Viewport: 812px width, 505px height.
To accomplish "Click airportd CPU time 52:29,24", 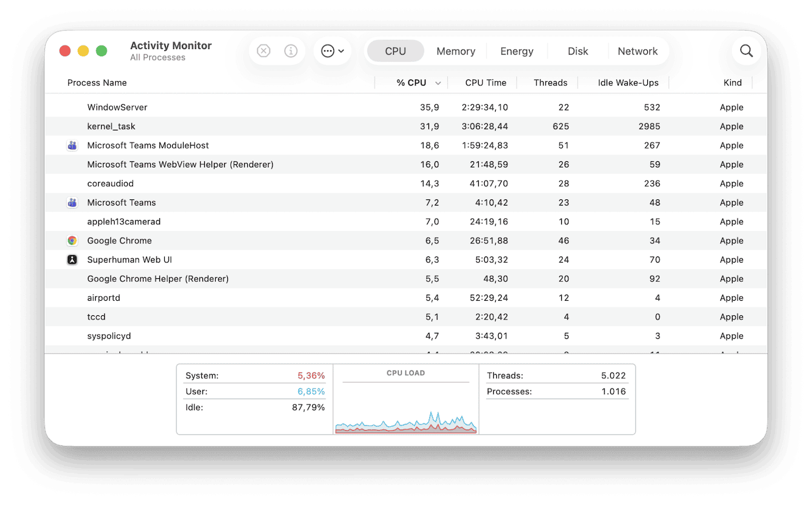I will 488,298.
